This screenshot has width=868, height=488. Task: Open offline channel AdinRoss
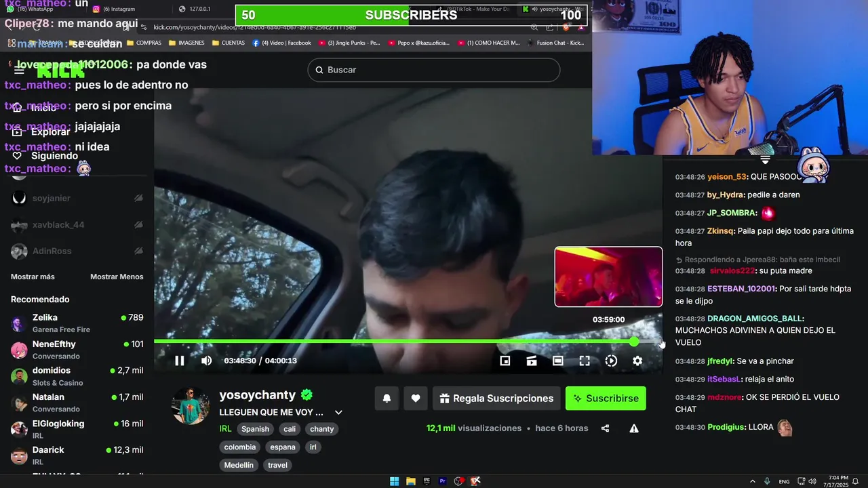coord(77,251)
